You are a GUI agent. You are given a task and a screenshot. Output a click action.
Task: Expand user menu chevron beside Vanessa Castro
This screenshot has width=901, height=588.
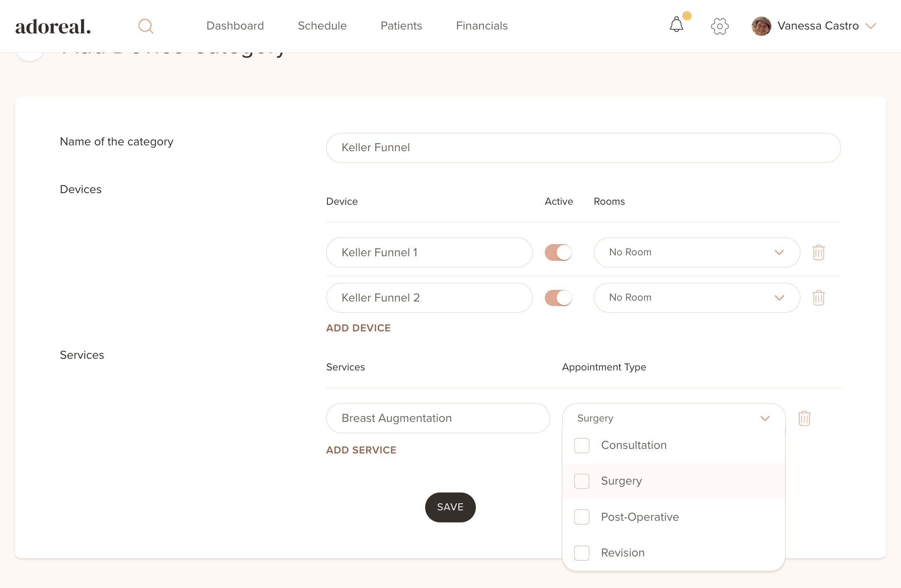(871, 26)
